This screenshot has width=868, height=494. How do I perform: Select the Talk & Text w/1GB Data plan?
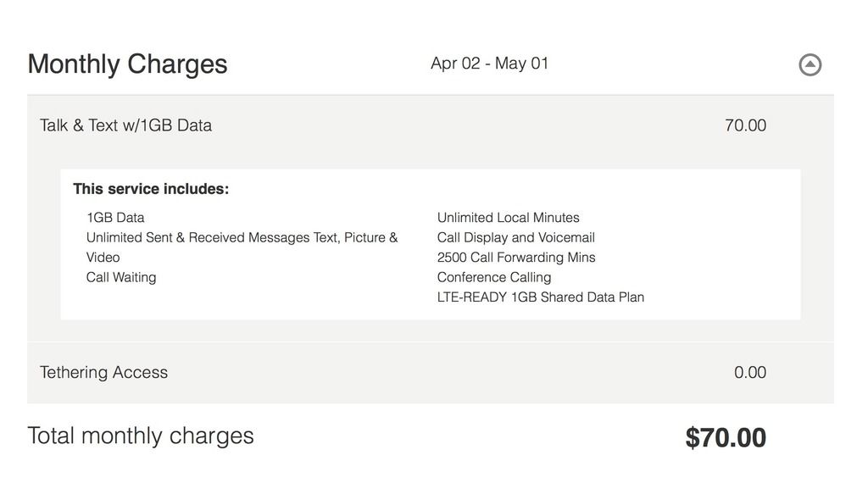pos(125,125)
